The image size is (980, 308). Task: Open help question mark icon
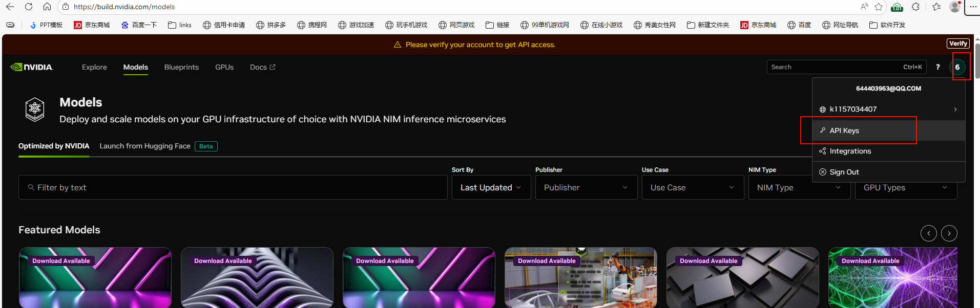pyautogui.click(x=938, y=67)
